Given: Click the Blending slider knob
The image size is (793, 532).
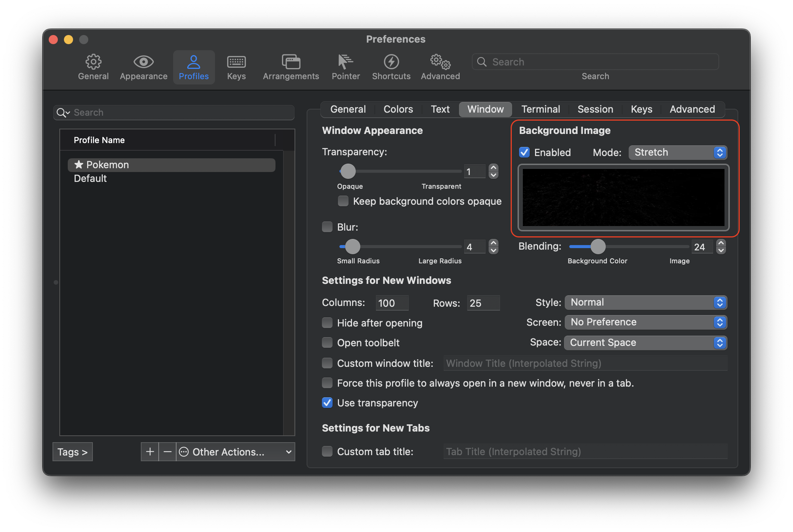Looking at the screenshot, I should point(598,247).
